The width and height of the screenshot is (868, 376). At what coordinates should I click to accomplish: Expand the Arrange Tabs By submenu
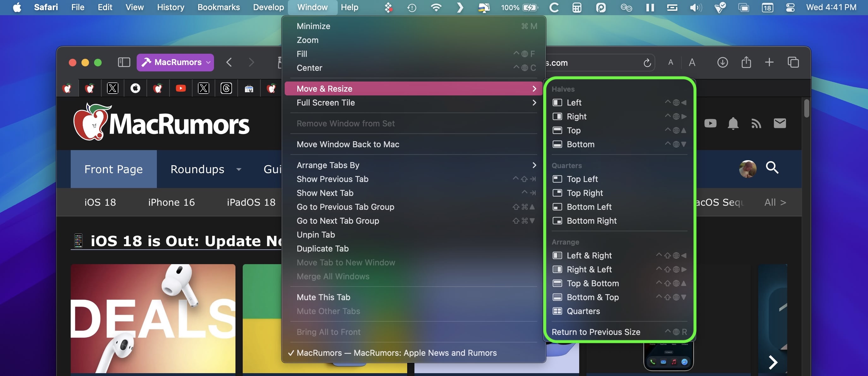413,165
